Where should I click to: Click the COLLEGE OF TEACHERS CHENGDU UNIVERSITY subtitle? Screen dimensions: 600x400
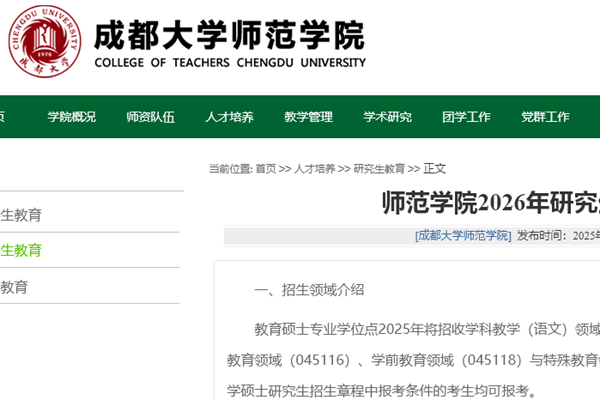(230, 62)
